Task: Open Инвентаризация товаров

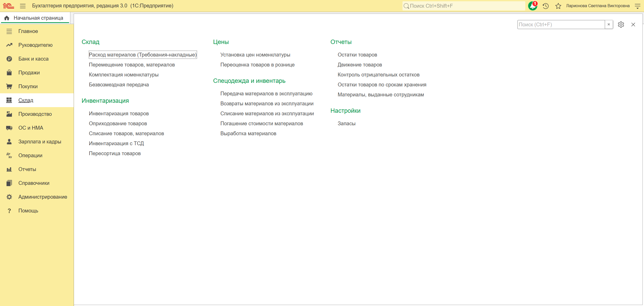Action: (x=119, y=114)
